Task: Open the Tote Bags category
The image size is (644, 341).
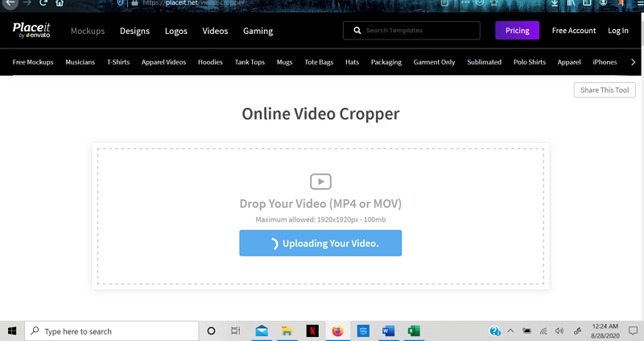Action: coord(319,62)
